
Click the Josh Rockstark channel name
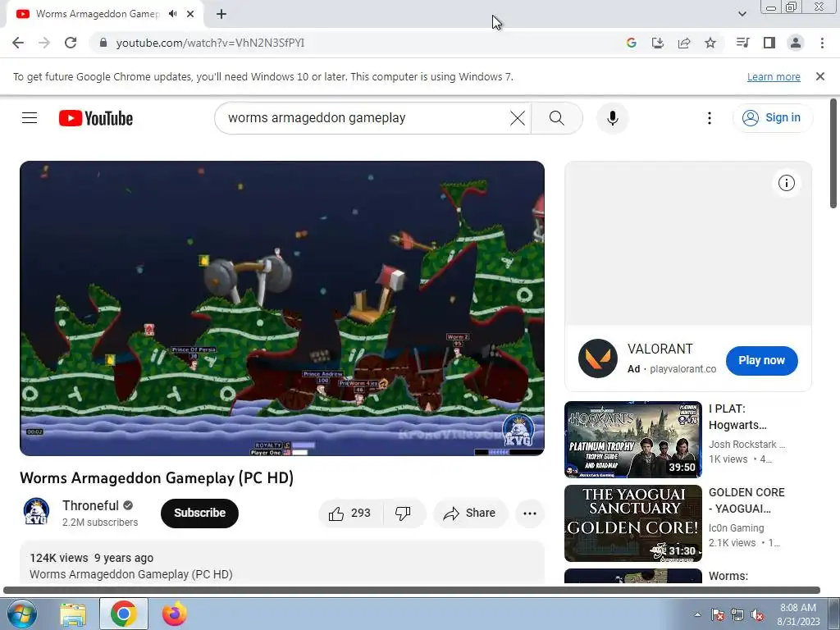point(746,444)
